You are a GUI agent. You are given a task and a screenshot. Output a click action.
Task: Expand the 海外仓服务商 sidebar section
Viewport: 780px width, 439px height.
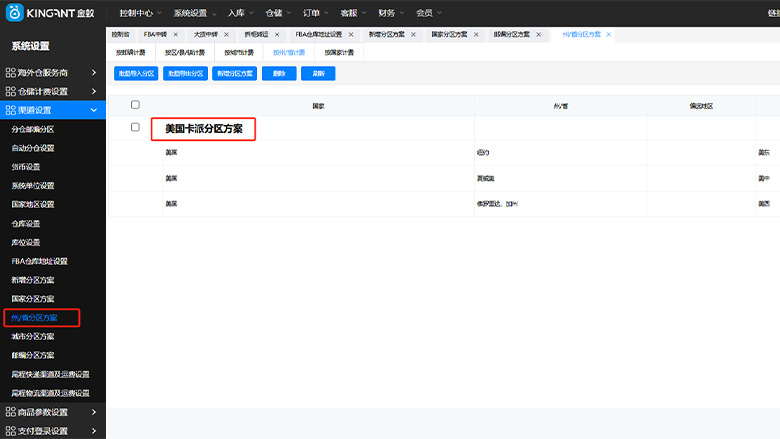tap(94, 73)
